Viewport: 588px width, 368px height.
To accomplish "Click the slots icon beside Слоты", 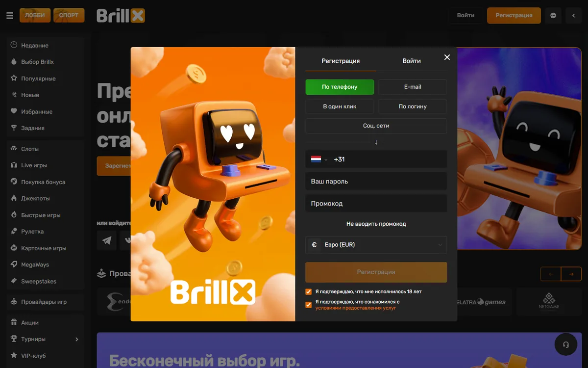I will point(14,148).
